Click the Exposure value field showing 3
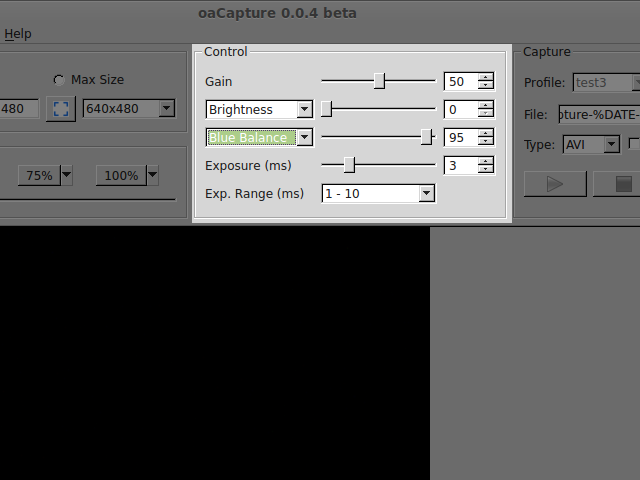The image size is (640, 480). tap(461, 165)
